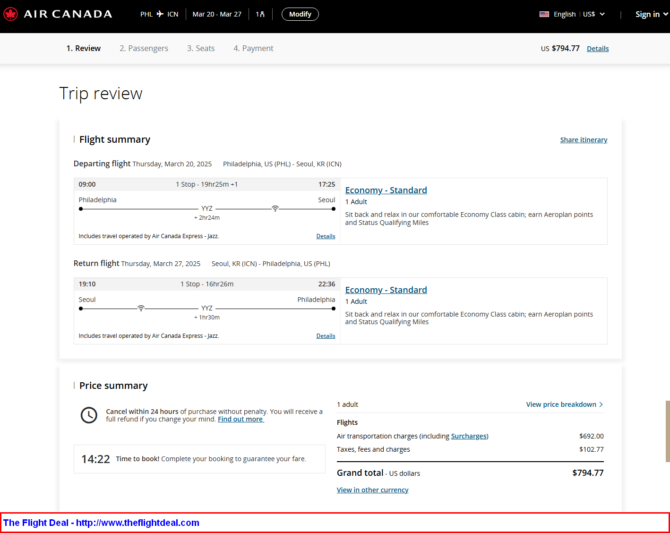Image resolution: width=670 pixels, height=533 pixels.
Task: Click the Grand total $794.77 amount
Action: pos(588,473)
